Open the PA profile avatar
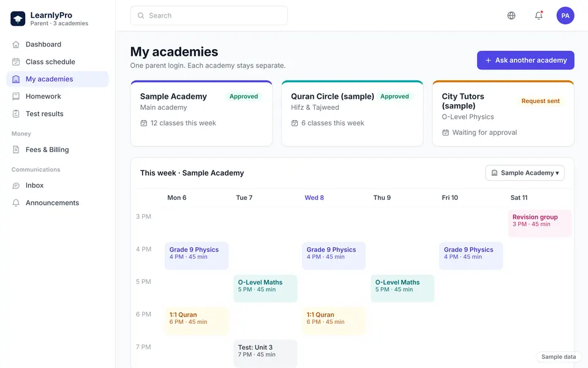This screenshot has width=588, height=368. tap(565, 15)
